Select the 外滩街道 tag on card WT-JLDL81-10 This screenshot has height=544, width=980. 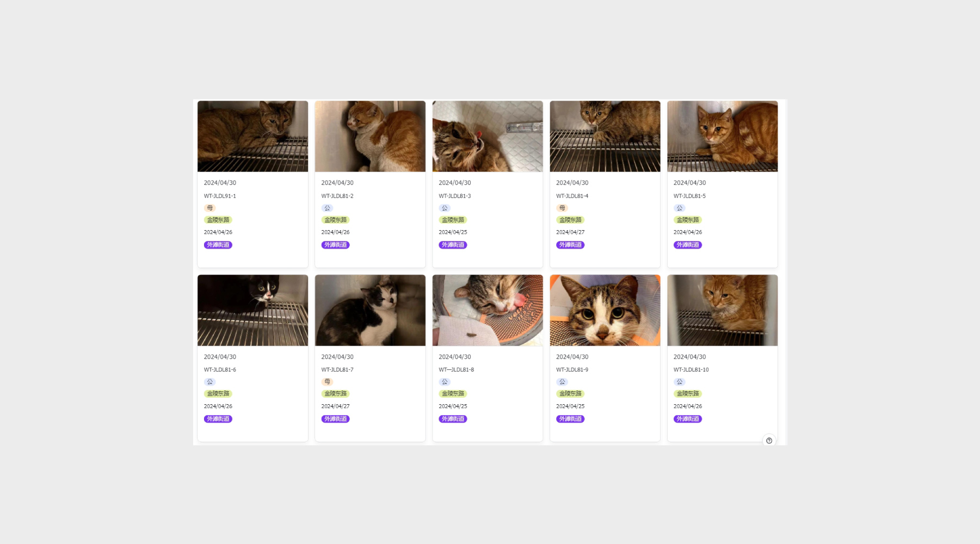click(687, 419)
